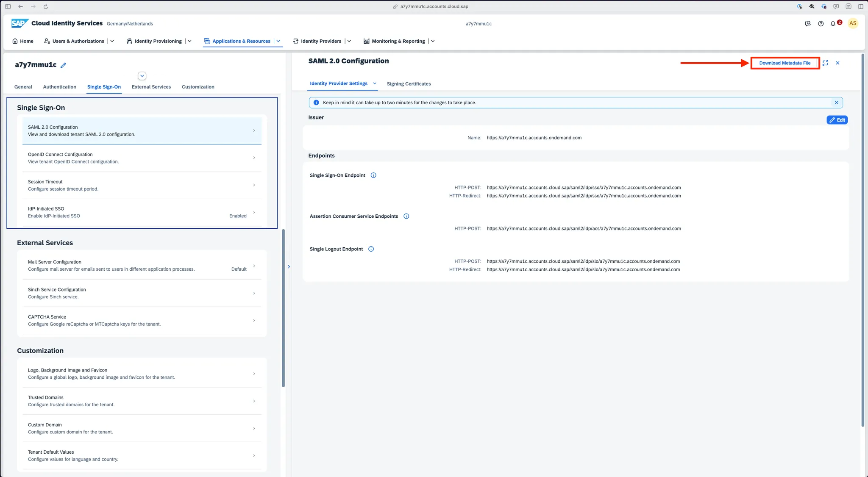Expand Applications & Resources menu arrow
The image size is (868, 477).
point(278,41)
